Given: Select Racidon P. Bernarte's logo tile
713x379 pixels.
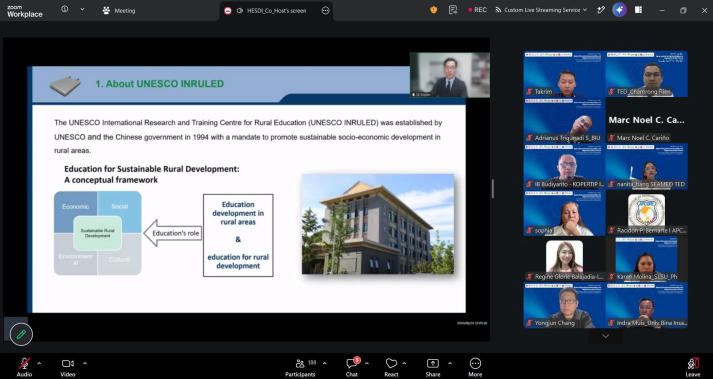Looking at the screenshot, I should click(x=647, y=213).
